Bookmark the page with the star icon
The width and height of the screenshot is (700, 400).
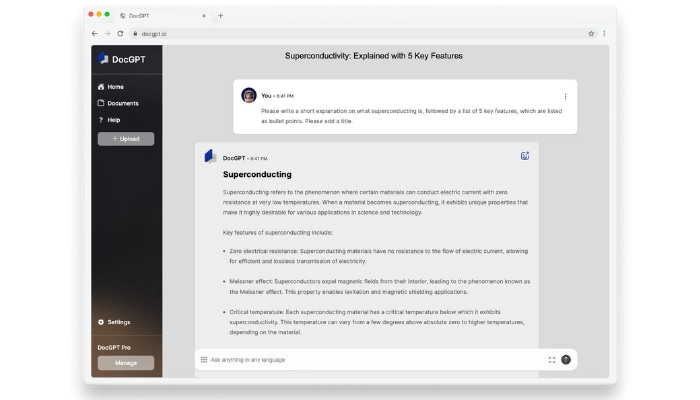click(591, 33)
